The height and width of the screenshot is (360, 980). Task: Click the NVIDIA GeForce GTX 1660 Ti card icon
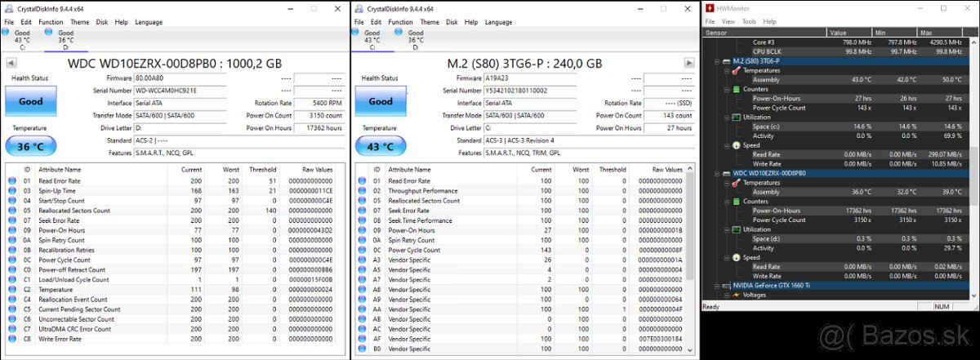point(727,286)
